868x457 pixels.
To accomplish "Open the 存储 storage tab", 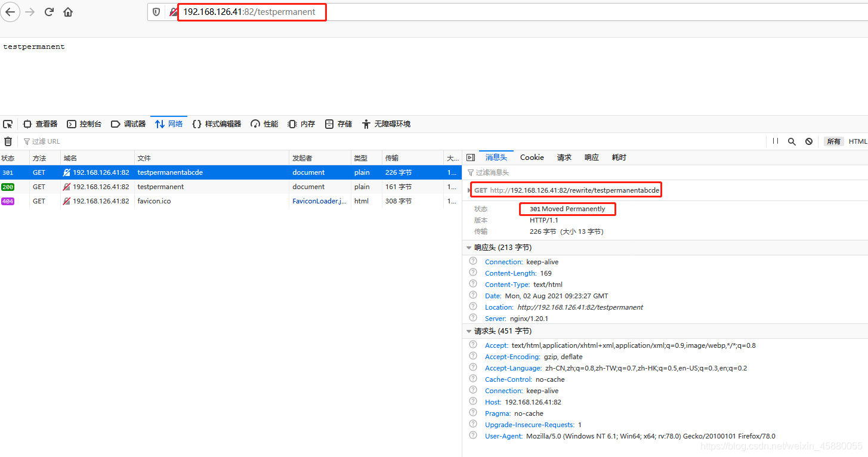I will click(x=338, y=124).
